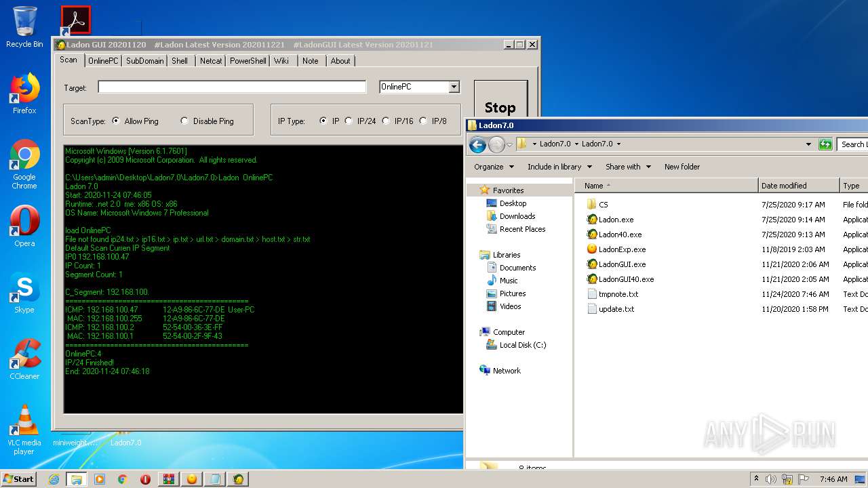Click in the Target input field
Viewport: 868px width, 488px height.
click(x=232, y=87)
